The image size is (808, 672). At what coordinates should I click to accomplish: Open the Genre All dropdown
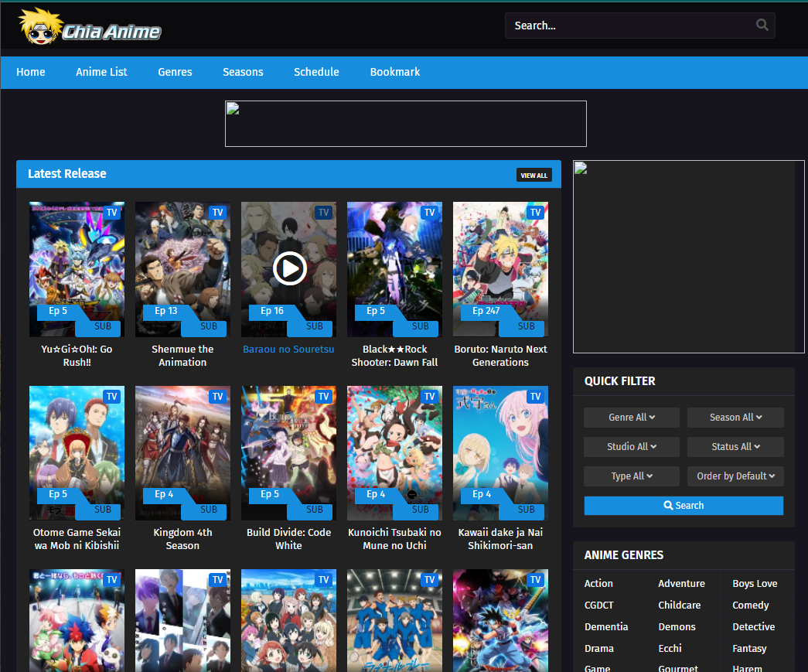pyautogui.click(x=631, y=418)
